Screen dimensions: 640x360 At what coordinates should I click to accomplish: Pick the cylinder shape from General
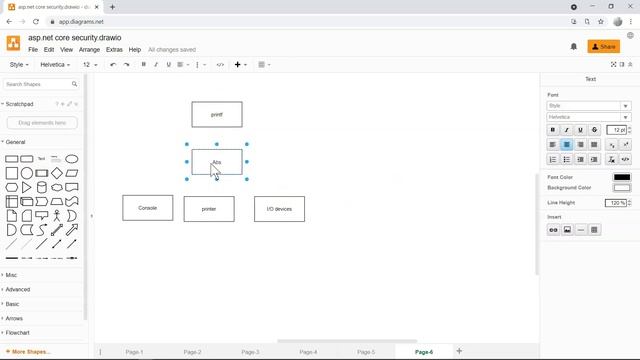tap(42, 187)
